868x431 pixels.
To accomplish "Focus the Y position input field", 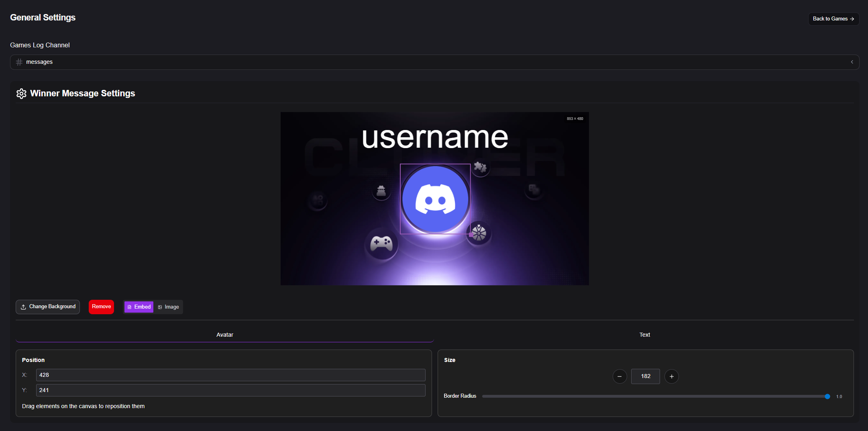I will [x=230, y=390].
